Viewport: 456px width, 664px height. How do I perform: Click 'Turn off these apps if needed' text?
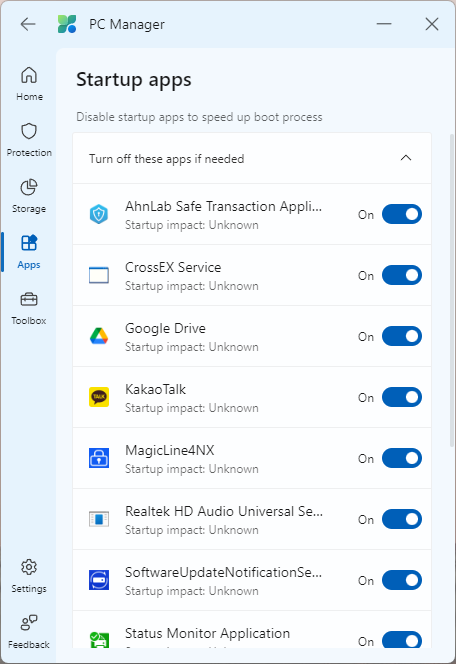click(x=166, y=159)
